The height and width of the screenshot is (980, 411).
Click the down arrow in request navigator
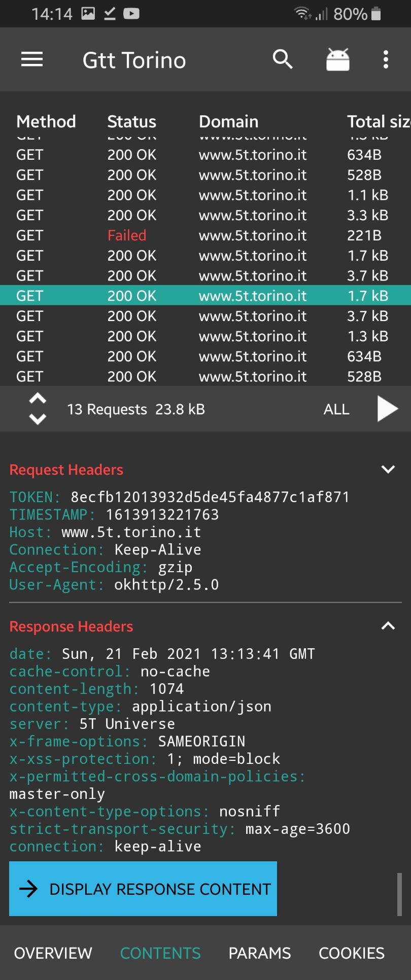tap(38, 419)
